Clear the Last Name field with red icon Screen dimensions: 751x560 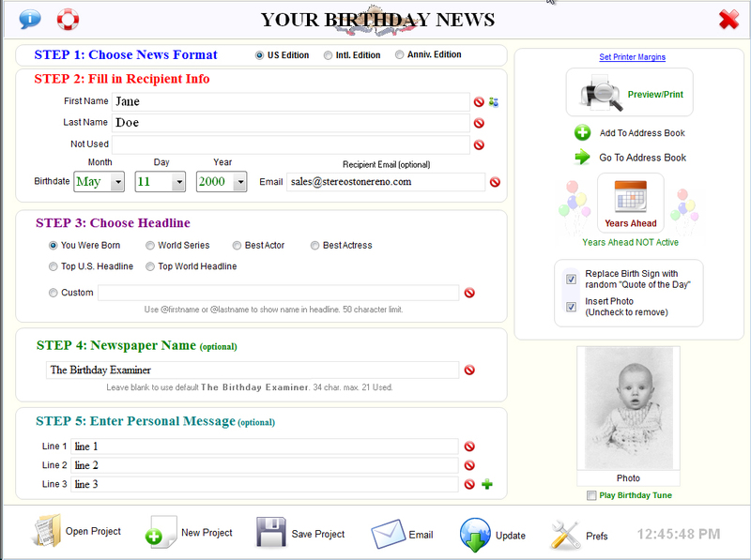click(x=479, y=123)
